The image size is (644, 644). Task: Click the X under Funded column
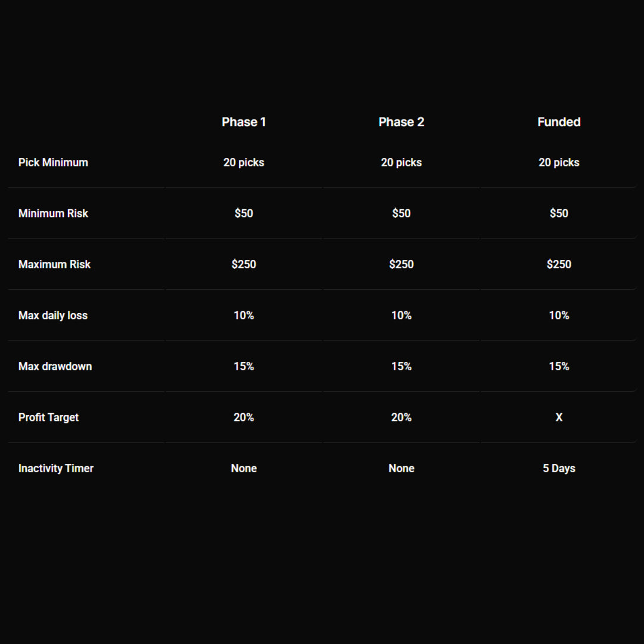click(x=559, y=417)
